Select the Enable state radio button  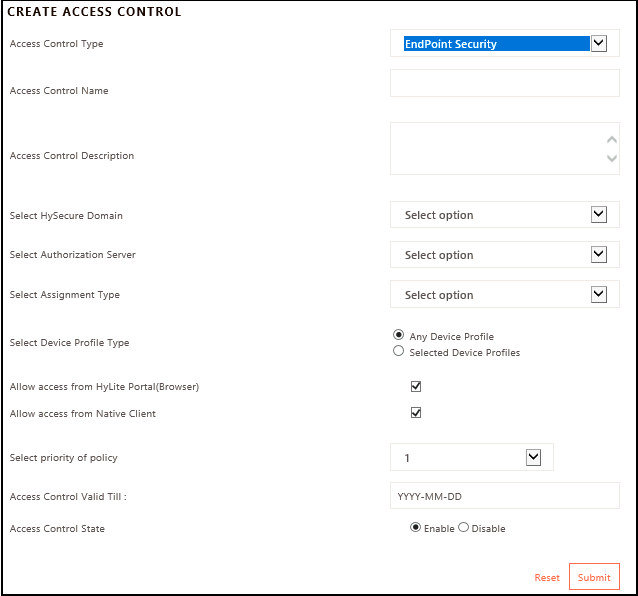415,527
